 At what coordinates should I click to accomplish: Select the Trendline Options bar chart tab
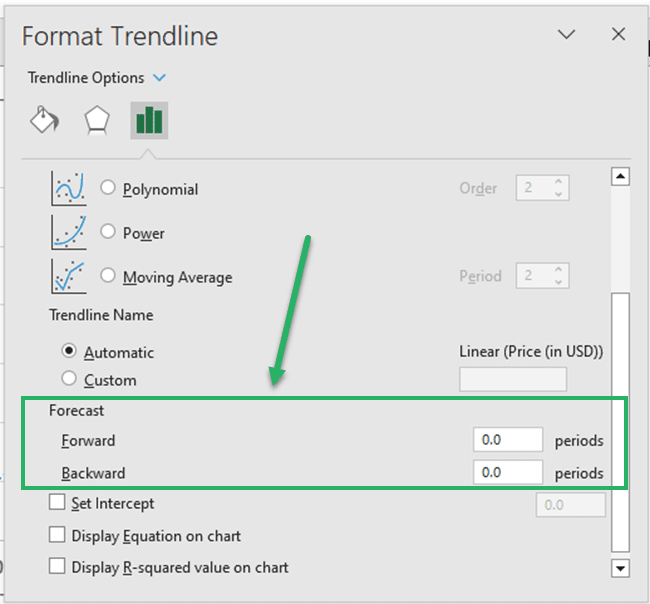coord(149,120)
